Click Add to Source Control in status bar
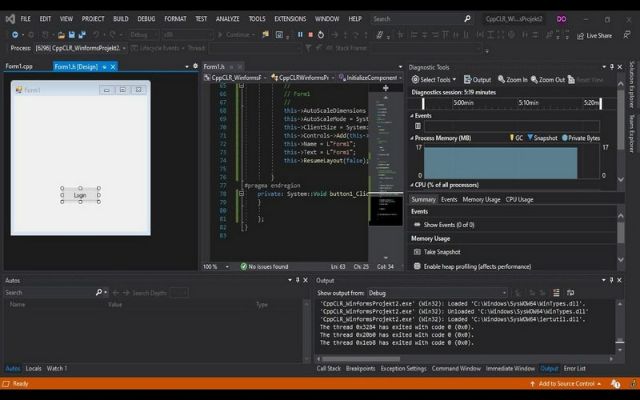 click(566, 384)
